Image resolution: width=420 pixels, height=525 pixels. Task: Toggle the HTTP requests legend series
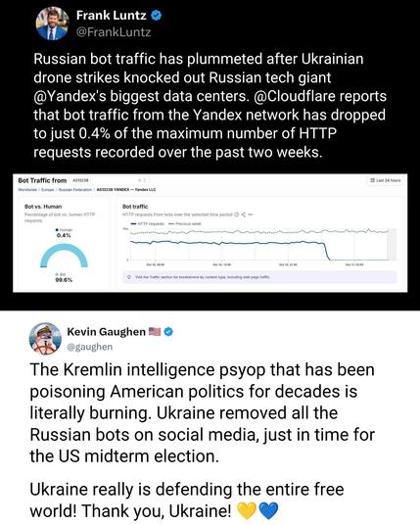pos(147,223)
